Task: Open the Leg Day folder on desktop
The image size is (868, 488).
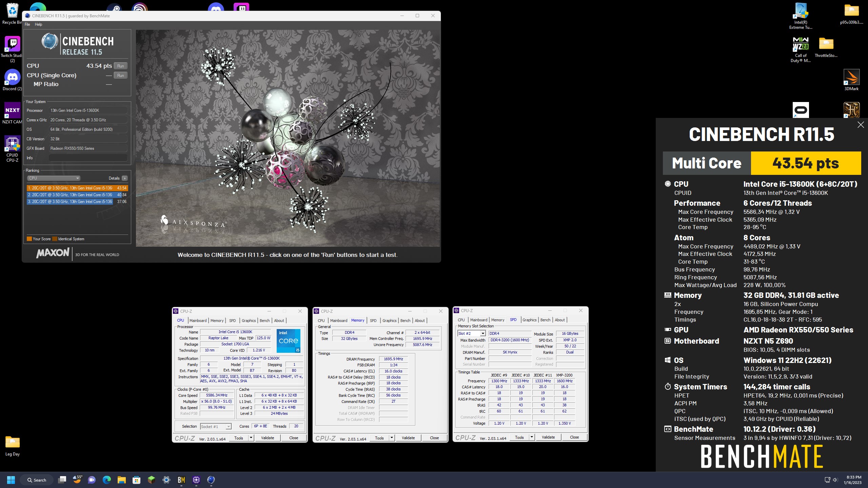Action: click(13, 446)
